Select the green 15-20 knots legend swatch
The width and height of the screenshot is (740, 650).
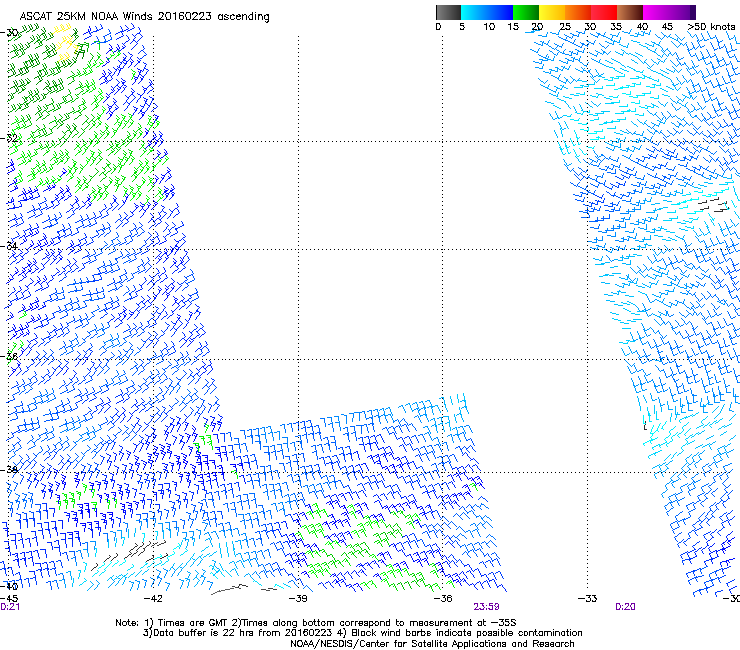pos(526,12)
